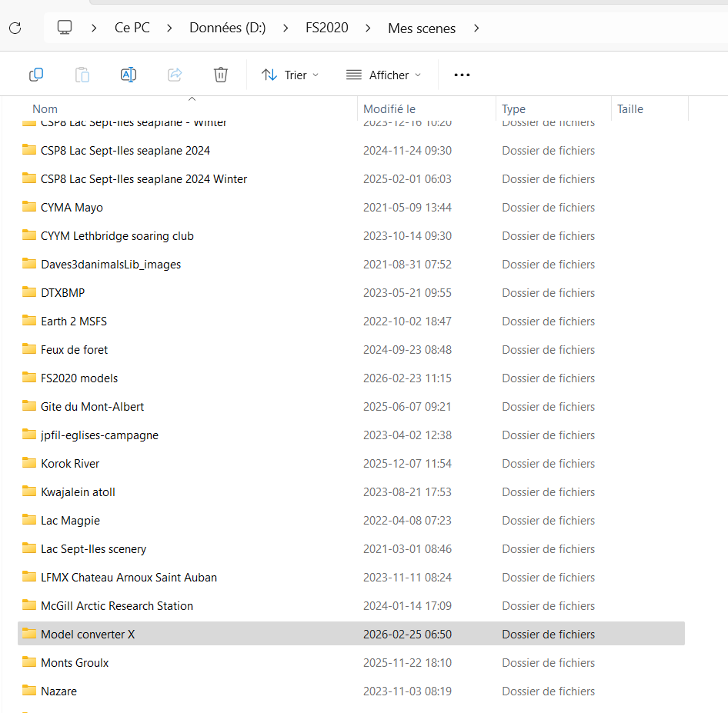Select the Model converter X folder
The height and width of the screenshot is (713, 728).
coord(351,634)
